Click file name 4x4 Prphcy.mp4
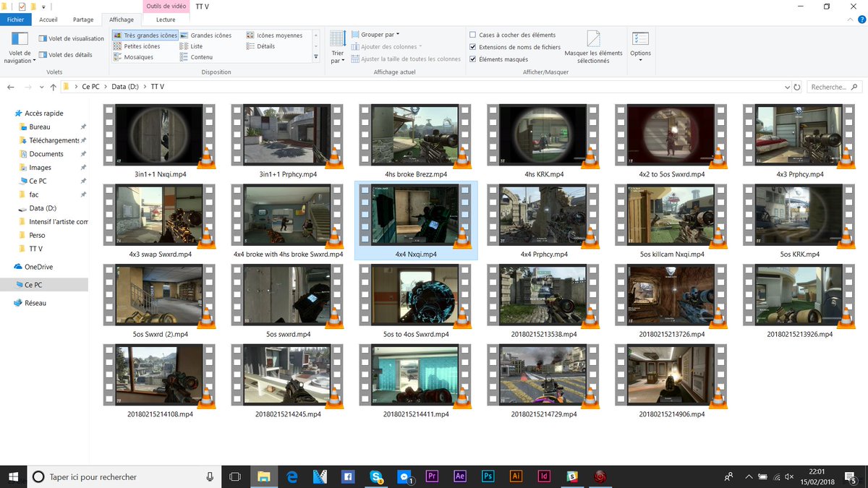 tap(544, 254)
